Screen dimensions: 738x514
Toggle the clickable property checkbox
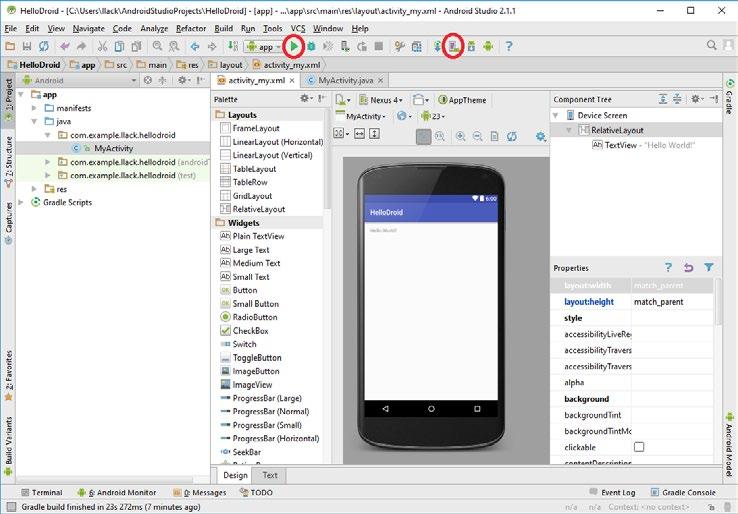[639, 447]
